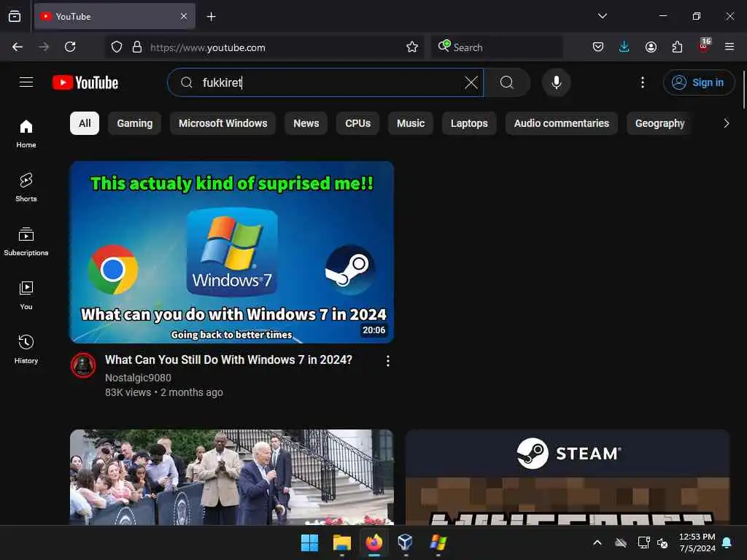Select the Laptops filter chip

click(469, 123)
